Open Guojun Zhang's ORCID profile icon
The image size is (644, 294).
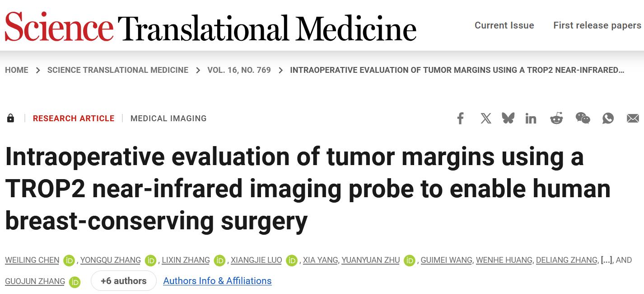[x=75, y=282]
